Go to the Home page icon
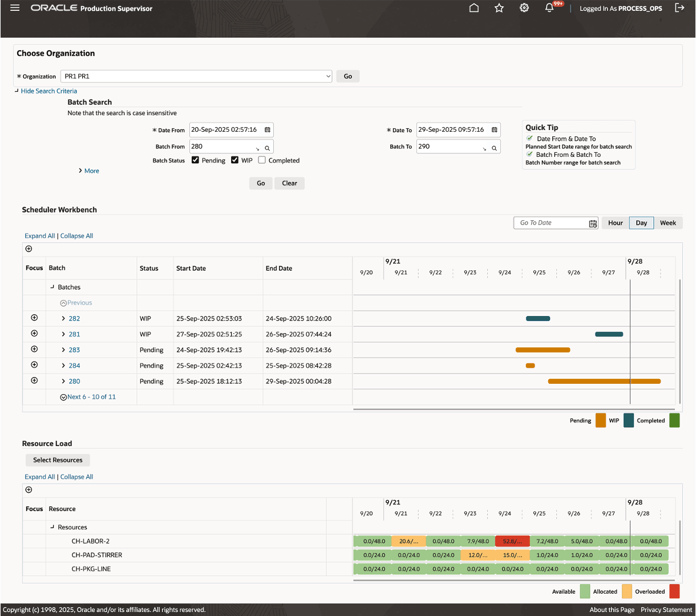This screenshot has width=696, height=616. pyautogui.click(x=474, y=8)
